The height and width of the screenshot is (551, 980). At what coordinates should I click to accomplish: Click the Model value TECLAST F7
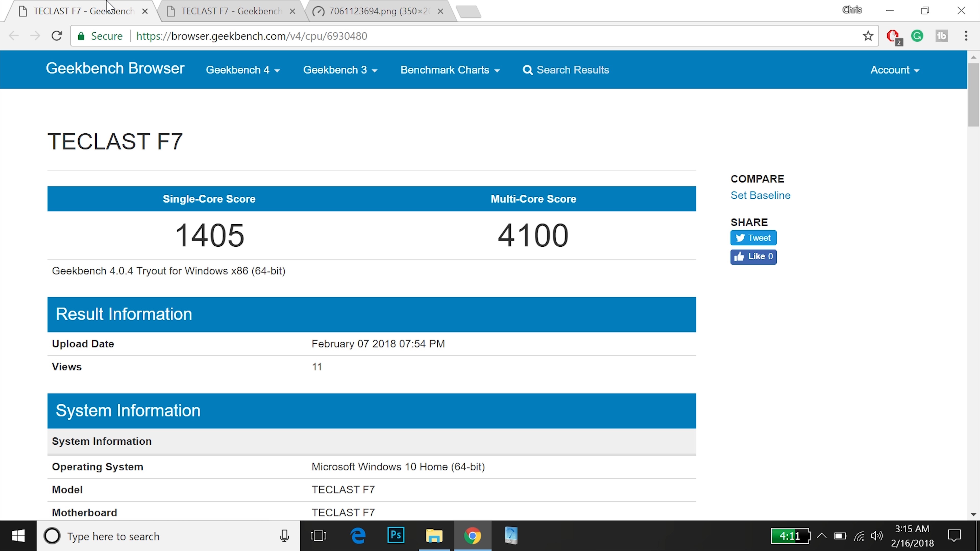click(x=343, y=490)
